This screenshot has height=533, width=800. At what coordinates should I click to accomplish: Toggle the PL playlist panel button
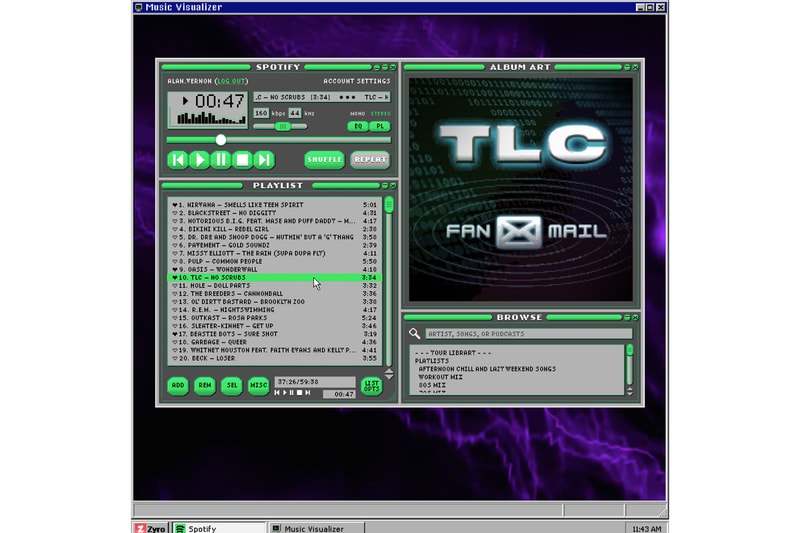pyautogui.click(x=380, y=126)
